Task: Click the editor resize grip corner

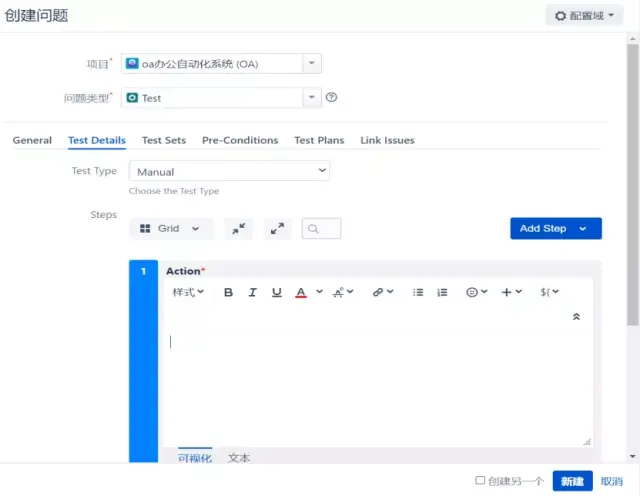Action: [587, 442]
